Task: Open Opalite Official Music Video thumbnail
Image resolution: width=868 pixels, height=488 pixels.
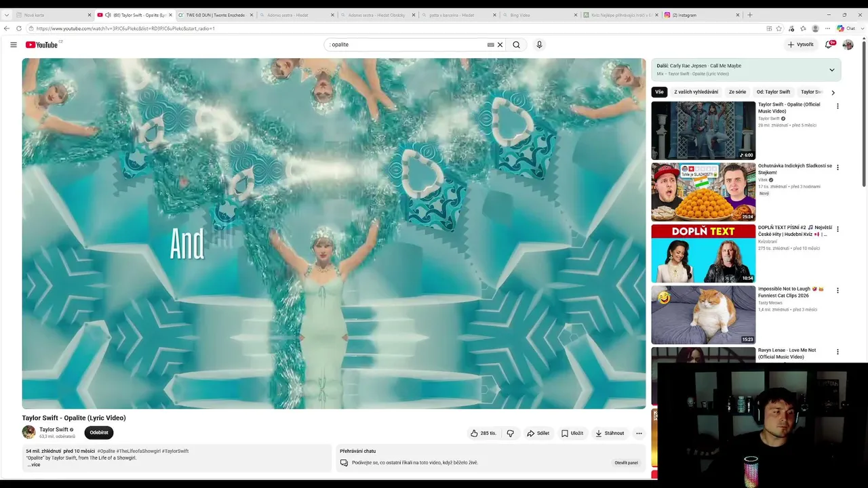Action: pos(703,131)
